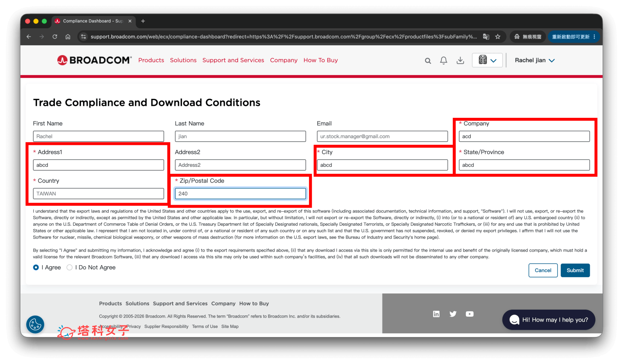Screen dimensions: 623x364
Task: Open notifications bell icon
Action: pos(444,61)
